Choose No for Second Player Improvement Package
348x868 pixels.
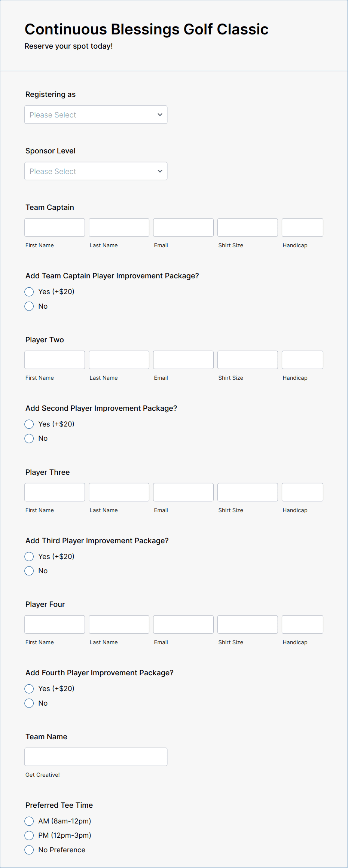click(x=29, y=438)
